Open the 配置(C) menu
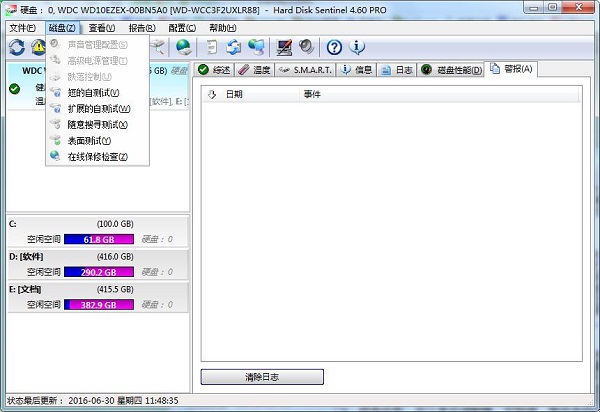Screen dimensions: 600x412 [182, 28]
